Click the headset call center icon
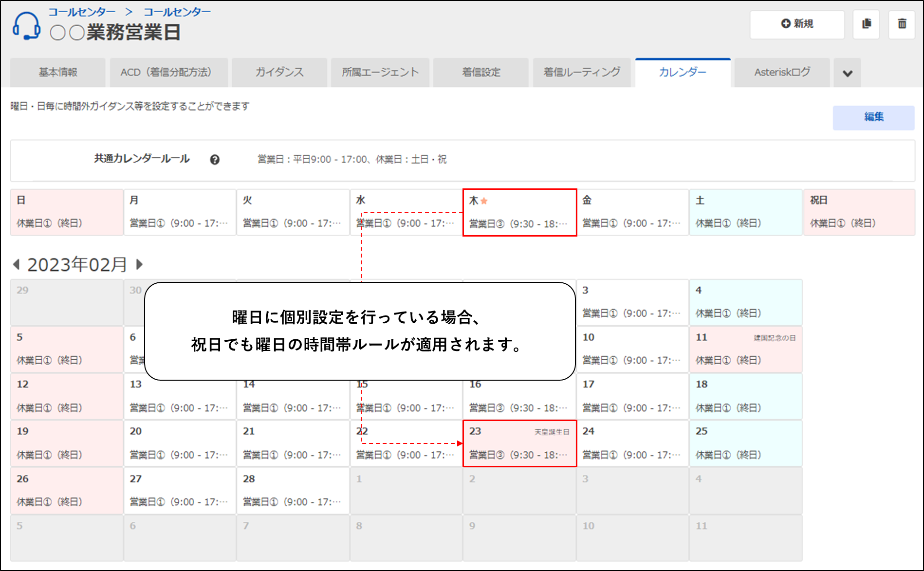This screenshot has width=924, height=571. point(27,26)
